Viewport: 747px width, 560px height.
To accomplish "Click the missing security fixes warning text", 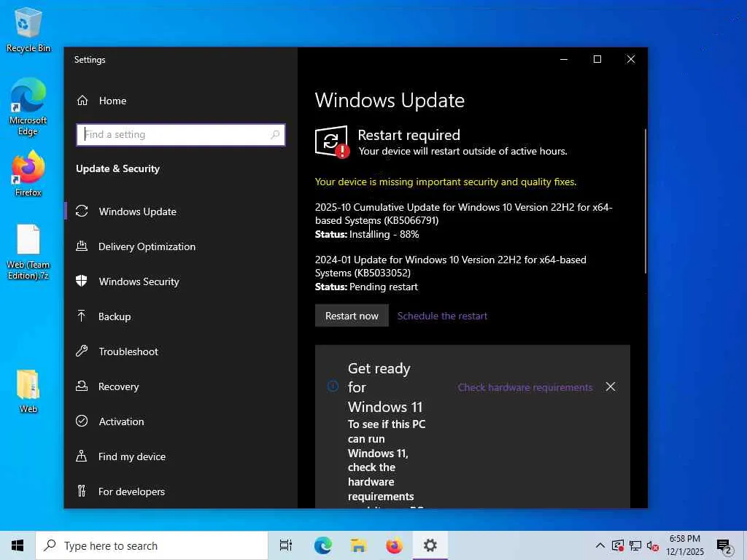I will coord(446,182).
